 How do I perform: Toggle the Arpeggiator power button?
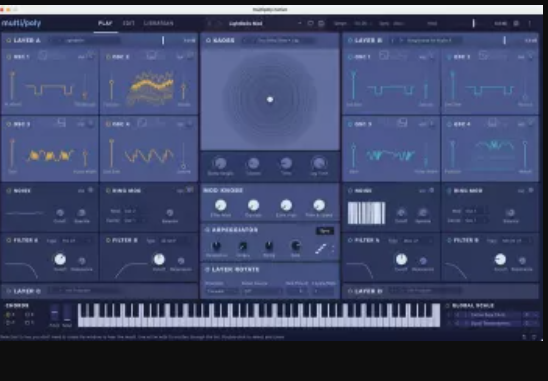pos(207,230)
